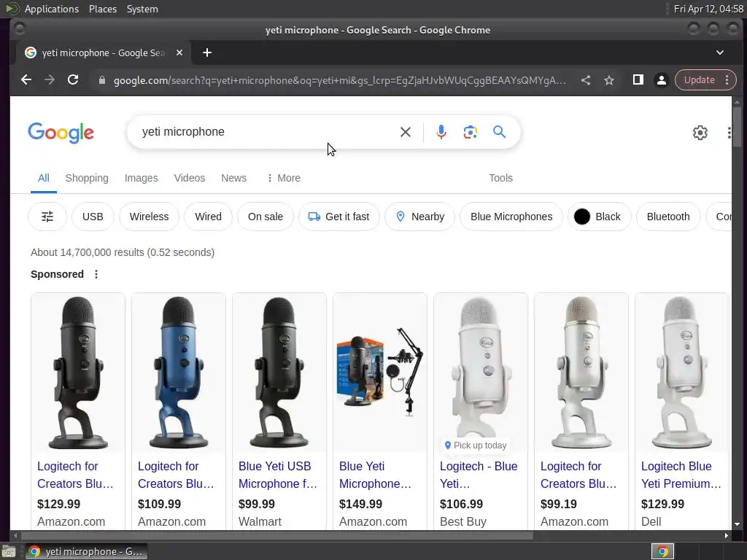The height and width of the screenshot is (560, 747).
Task: Open the Blue Yeti USB Microphone Walmart link
Action: (x=278, y=475)
